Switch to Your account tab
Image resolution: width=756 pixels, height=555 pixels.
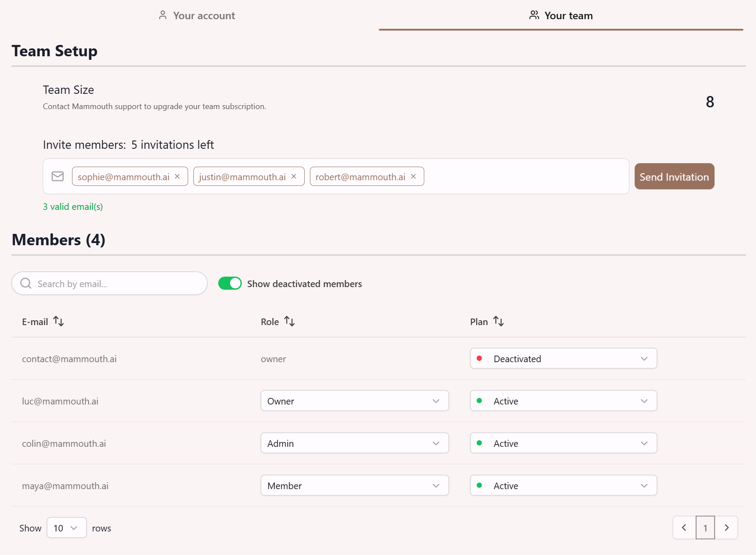(197, 16)
